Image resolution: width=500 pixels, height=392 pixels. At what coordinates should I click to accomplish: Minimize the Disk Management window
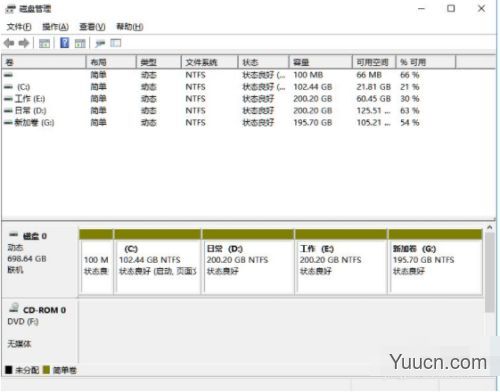pos(422,9)
